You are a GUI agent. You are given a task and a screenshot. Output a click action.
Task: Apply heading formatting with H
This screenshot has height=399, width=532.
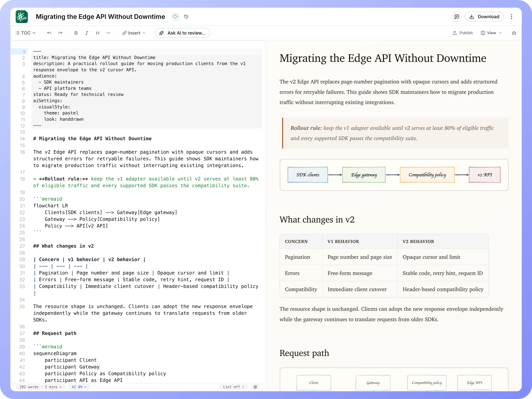pos(97,33)
